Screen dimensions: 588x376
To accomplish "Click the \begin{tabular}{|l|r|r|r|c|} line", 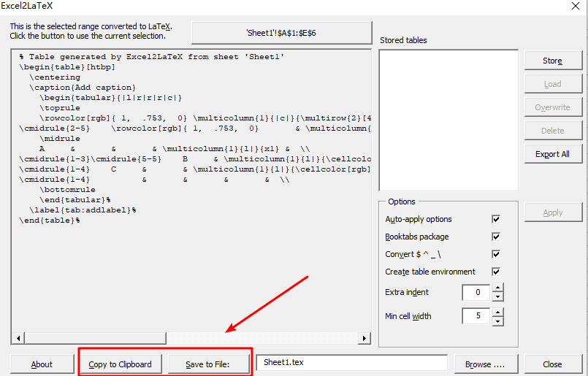I will (110, 98).
